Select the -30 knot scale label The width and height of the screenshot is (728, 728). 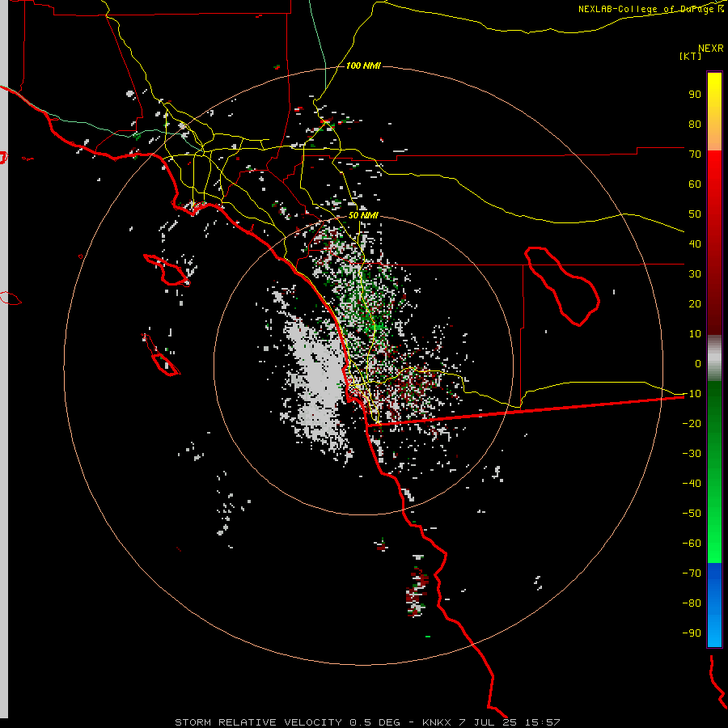[692, 454]
